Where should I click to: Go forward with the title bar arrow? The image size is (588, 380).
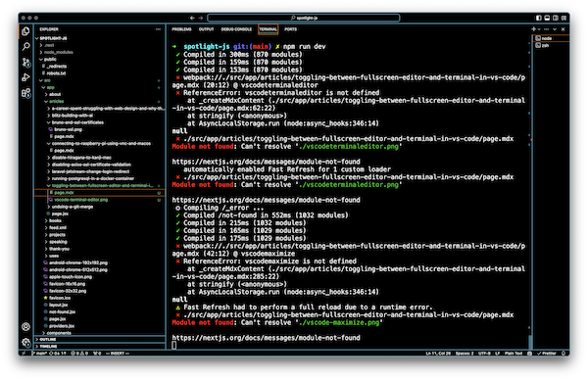pyautogui.click(x=201, y=18)
